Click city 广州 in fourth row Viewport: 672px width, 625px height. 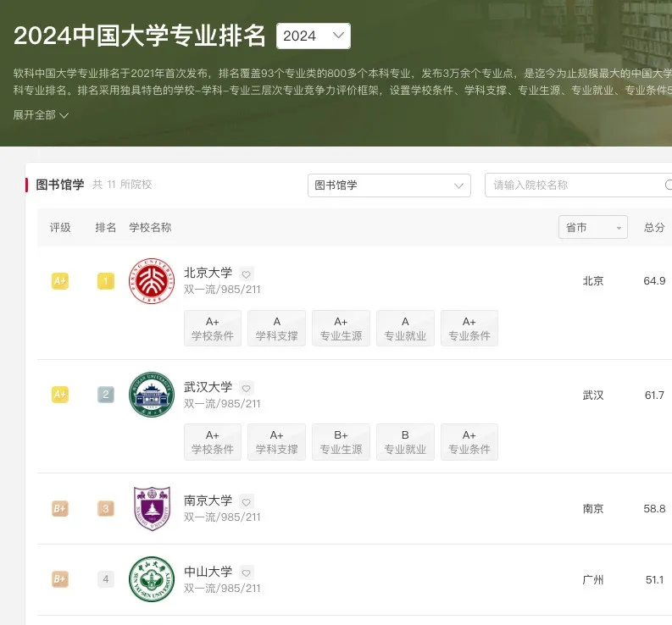593,579
